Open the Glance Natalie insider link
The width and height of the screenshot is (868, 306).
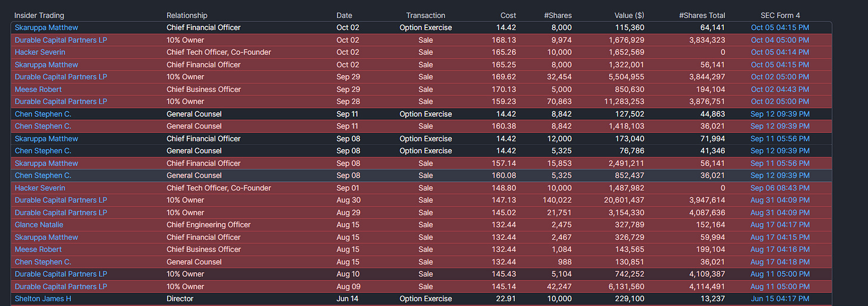(39, 225)
